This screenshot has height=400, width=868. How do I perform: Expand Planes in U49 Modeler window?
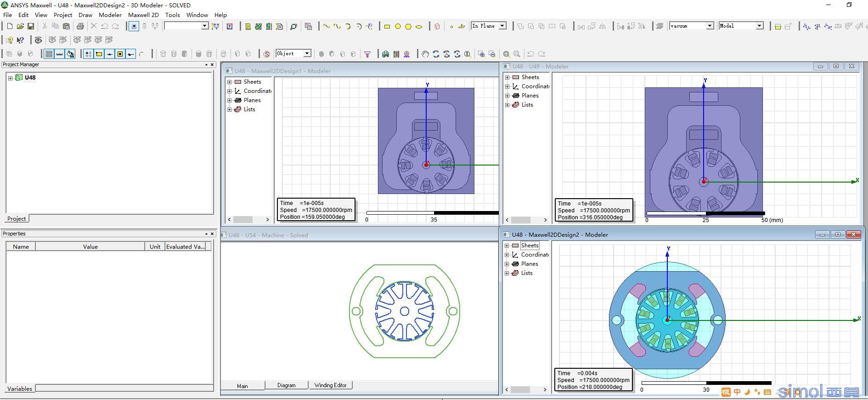507,96
